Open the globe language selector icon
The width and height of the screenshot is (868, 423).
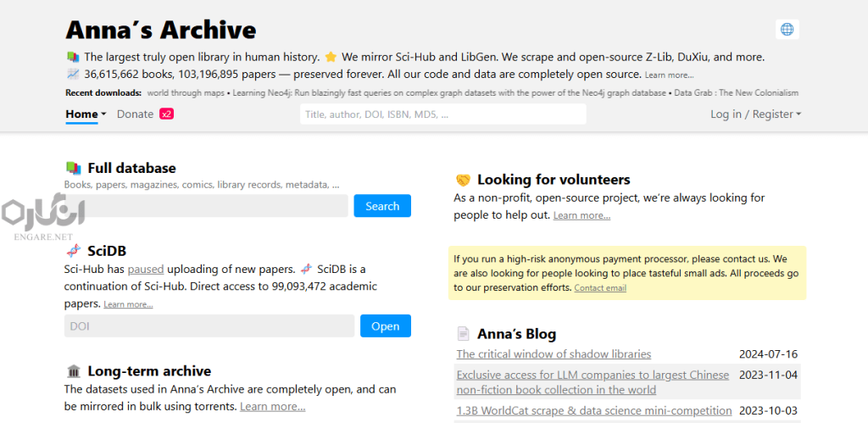click(787, 30)
